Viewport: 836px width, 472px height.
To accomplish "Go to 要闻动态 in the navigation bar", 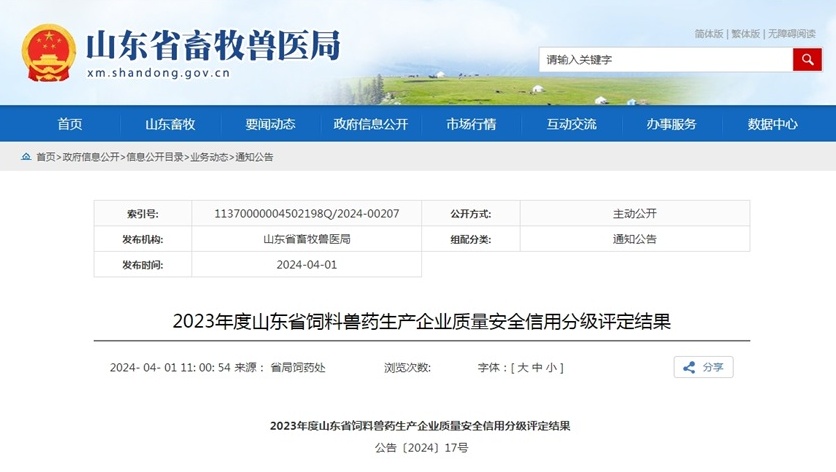I will (270, 124).
